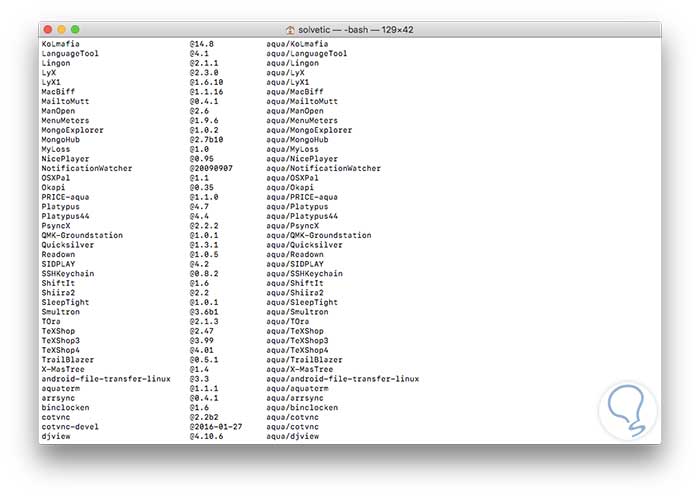Click 'aqua/Shiira2' path

coord(295,293)
